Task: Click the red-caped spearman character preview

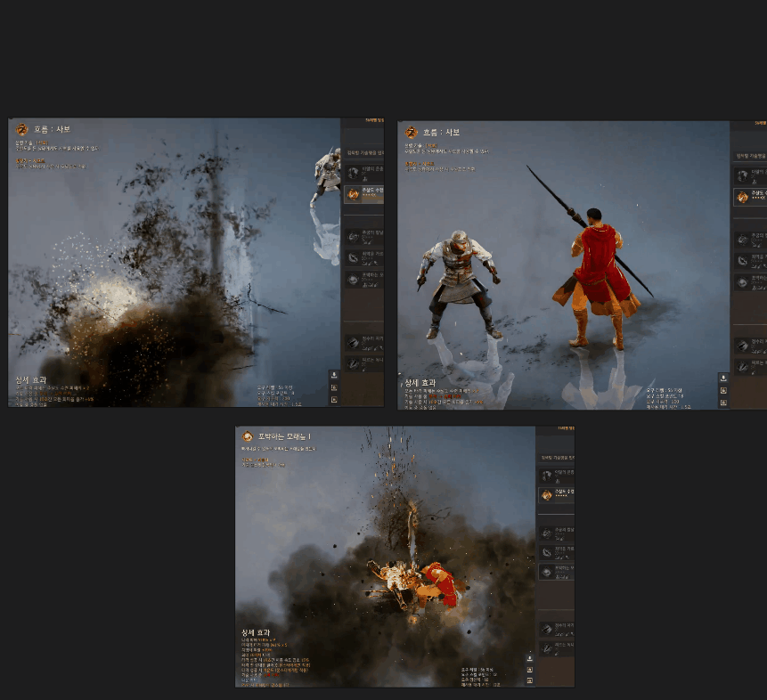Action: [597, 279]
